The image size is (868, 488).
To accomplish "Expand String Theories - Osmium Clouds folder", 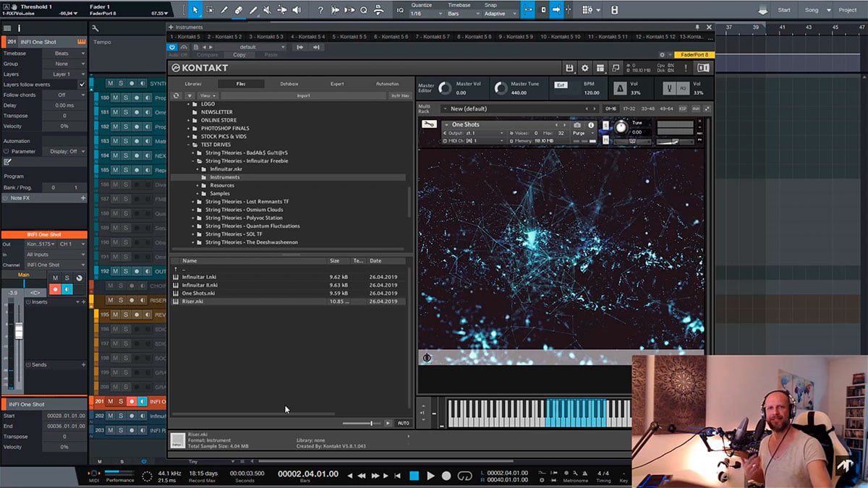I will pyautogui.click(x=192, y=210).
